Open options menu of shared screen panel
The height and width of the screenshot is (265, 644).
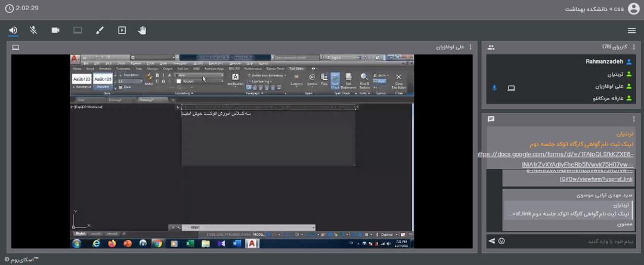470,47
